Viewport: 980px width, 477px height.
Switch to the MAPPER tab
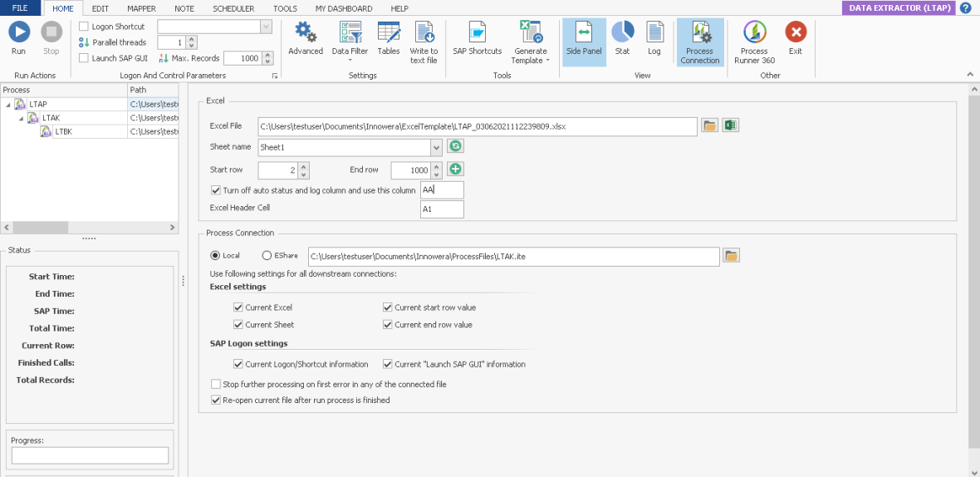tap(141, 8)
